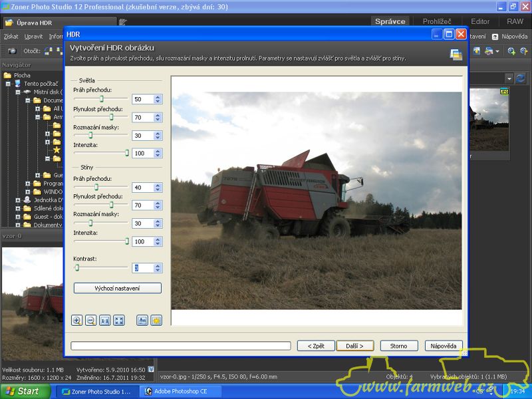
Task: Click the camera icon in main toolbar
Action: pos(12,51)
